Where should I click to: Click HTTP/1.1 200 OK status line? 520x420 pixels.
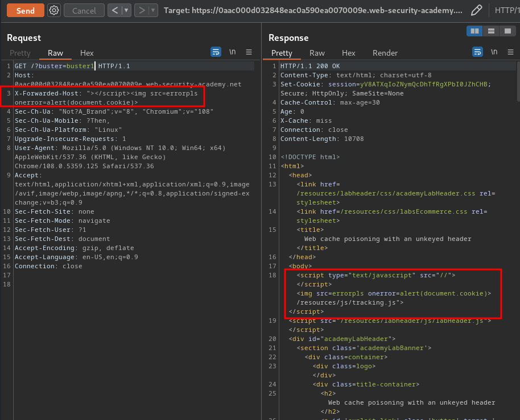pyautogui.click(x=310, y=66)
